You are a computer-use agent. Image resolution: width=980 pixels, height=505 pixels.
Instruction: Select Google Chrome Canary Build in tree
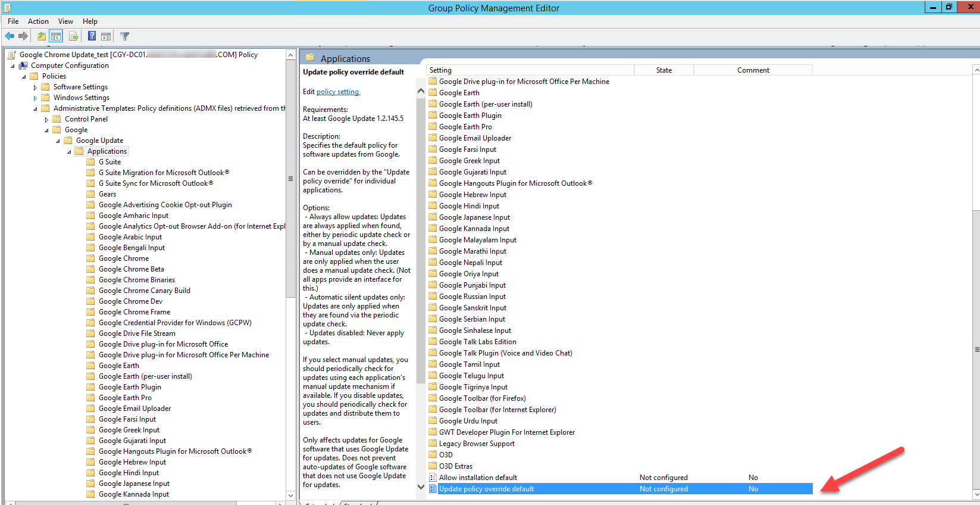(x=144, y=291)
